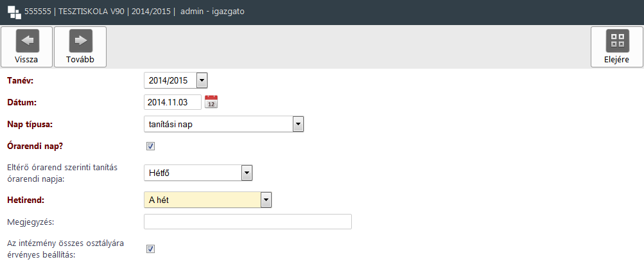Image resolution: width=644 pixels, height=264 pixels.
Task: Click the Vissza button label
Action: point(26,60)
